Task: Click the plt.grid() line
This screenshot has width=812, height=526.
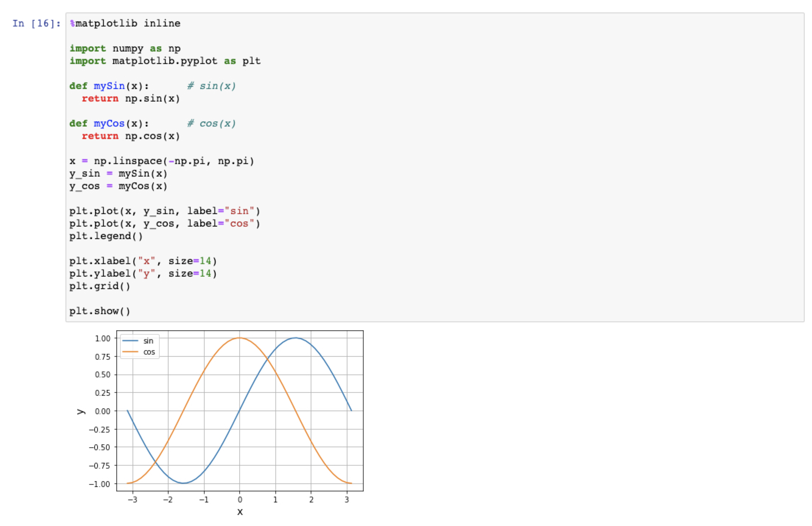Action: [x=100, y=286]
